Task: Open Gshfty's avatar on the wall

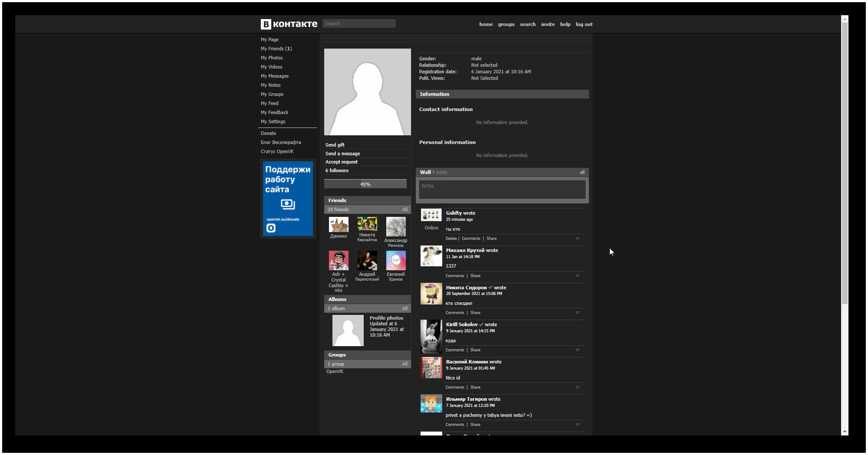Action: point(431,215)
